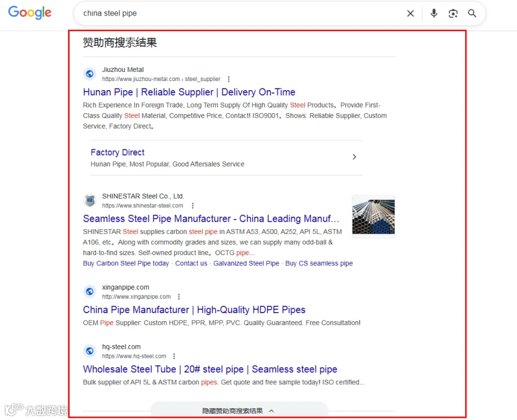
Task: Click the xinganpipe.com globe favicon
Action: pos(90,291)
